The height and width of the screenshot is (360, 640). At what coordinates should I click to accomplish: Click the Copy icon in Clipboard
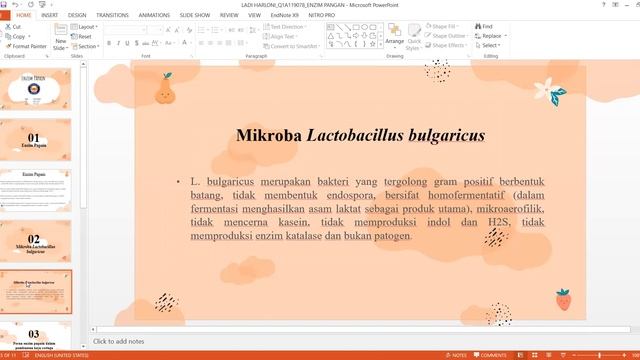8,36
